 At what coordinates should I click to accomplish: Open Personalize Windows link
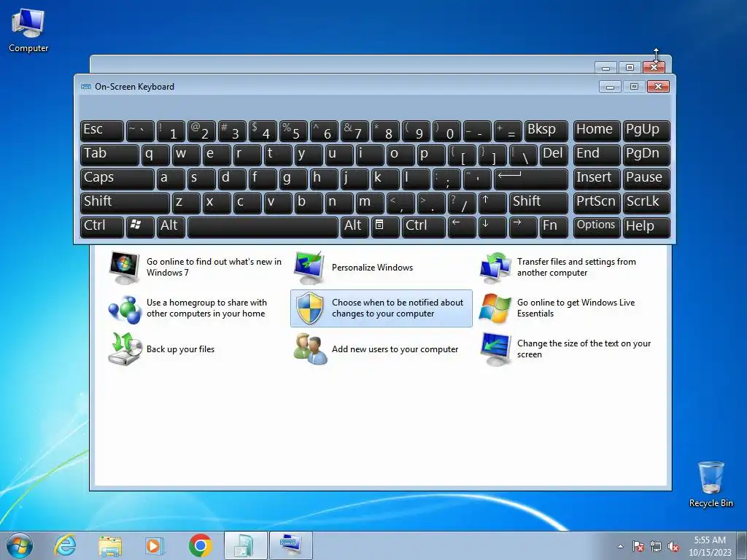pos(372,268)
